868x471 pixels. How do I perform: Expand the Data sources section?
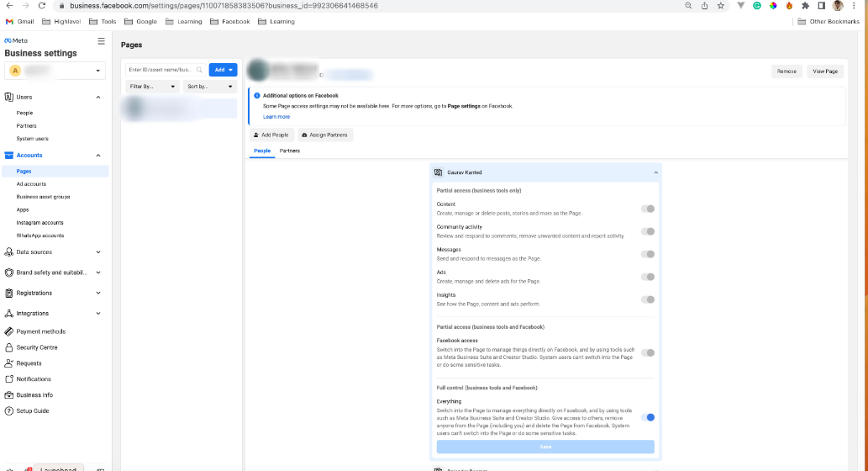[x=54, y=252]
